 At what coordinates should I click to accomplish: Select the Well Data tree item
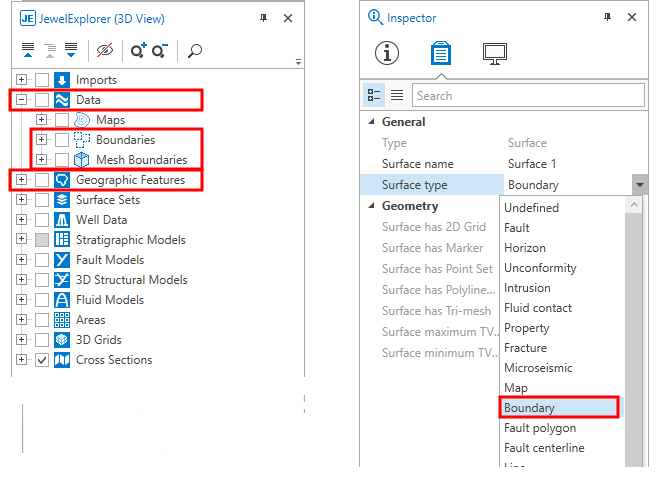coord(101,220)
